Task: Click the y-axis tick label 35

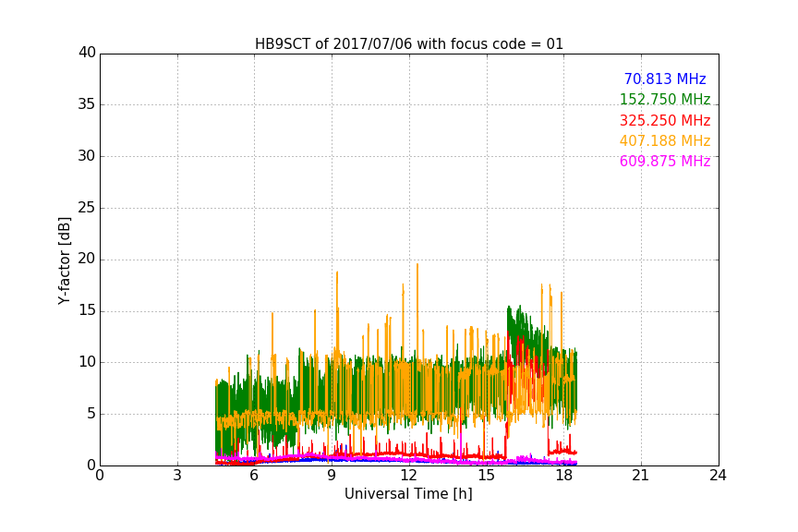Action: [x=87, y=104]
